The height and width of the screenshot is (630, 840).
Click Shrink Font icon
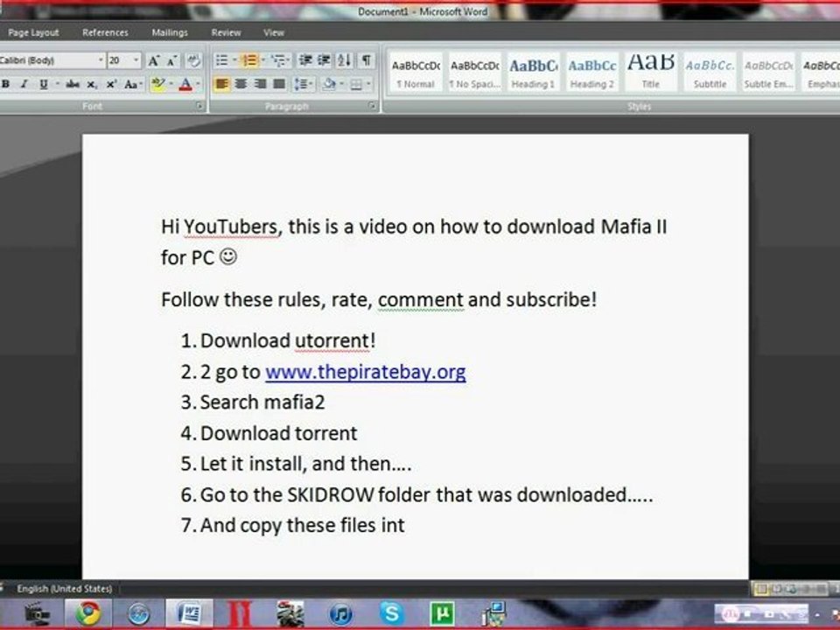tap(172, 60)
